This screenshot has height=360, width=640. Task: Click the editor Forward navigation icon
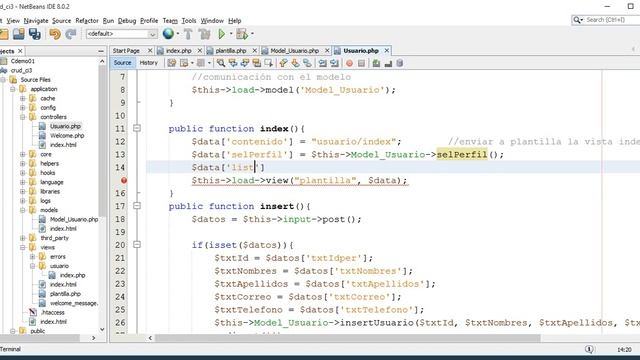point(200,63)
